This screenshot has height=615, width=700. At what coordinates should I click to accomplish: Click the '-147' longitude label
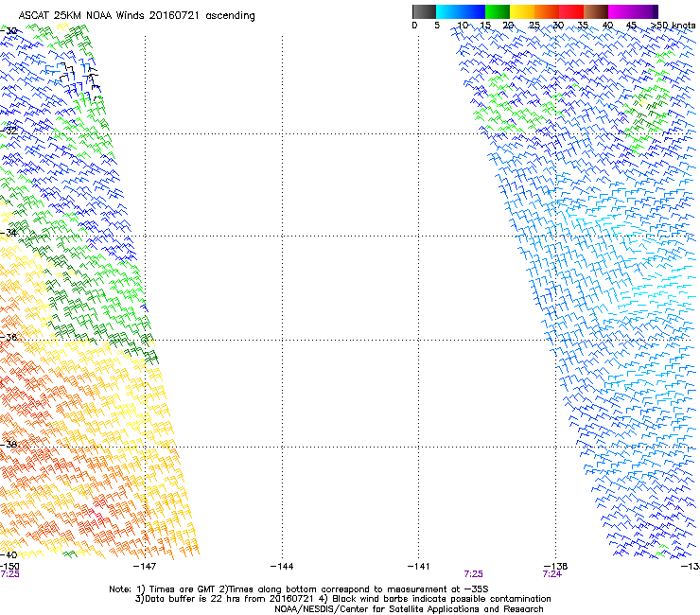145,567
